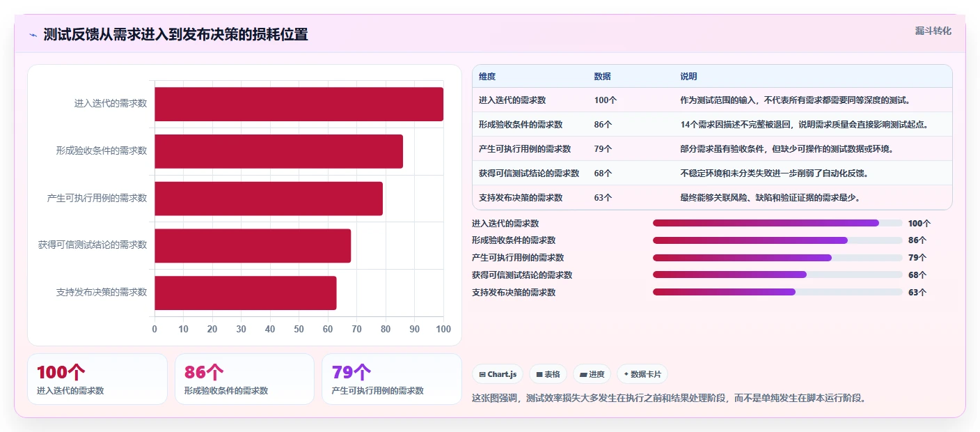Viewport: 980px width, 432px height.
Task: Click the chart bar for 形成验收条件的需求数
Action: (x=278, y=151)
